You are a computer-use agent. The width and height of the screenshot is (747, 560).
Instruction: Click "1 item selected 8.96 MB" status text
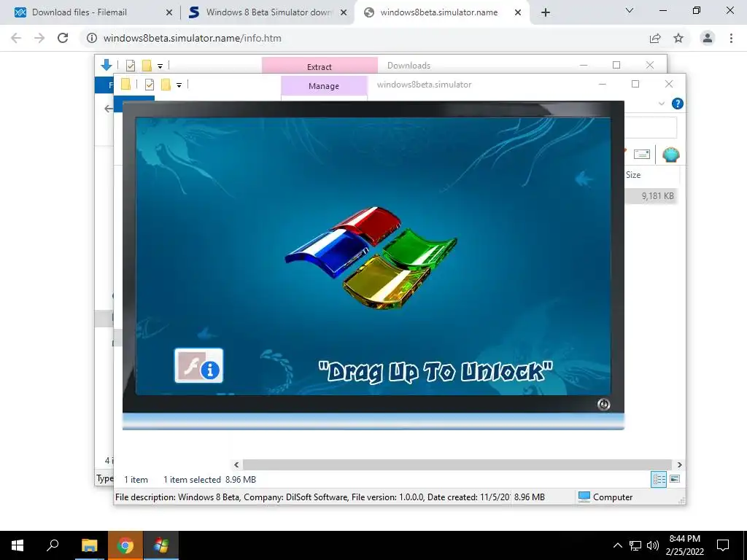click(209, 480)
